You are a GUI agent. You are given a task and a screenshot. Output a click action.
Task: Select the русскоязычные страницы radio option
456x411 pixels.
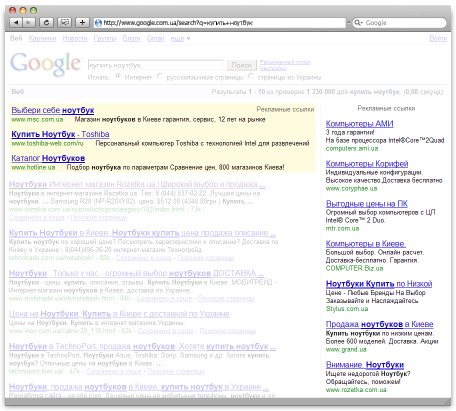pyautogui.click(x=159, y=76)
